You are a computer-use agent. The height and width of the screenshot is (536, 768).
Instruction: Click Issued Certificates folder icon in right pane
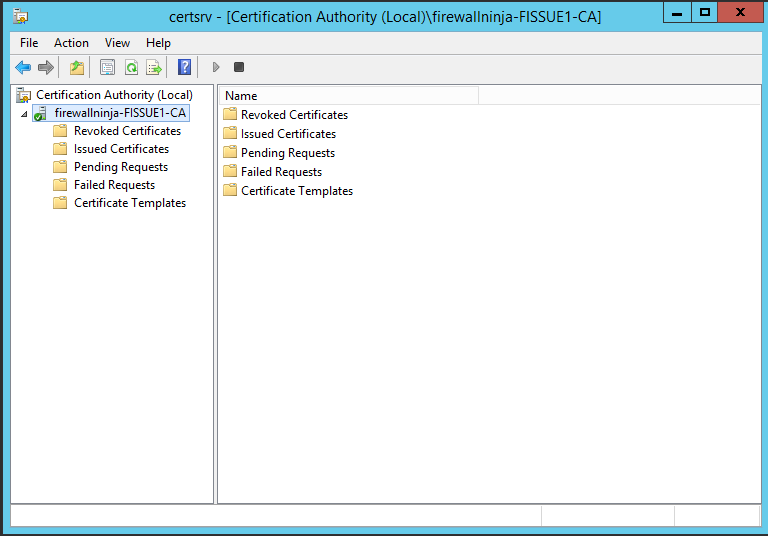(x=230, y=133)
